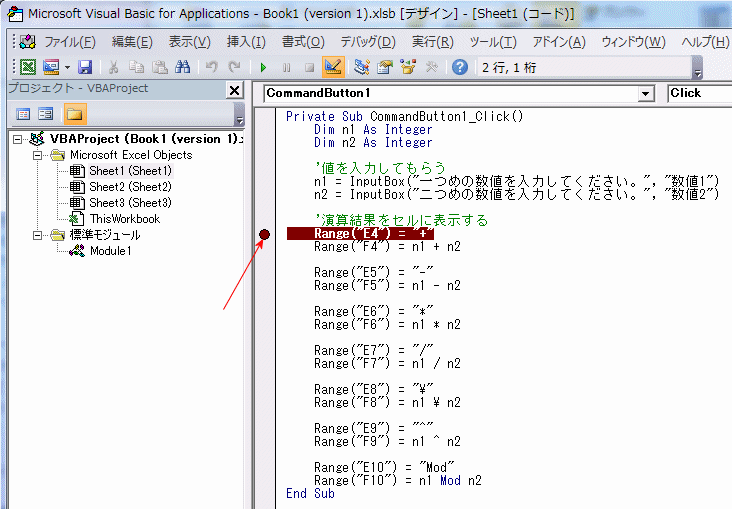Screen dimensions: 732x509
Task: Click the Save toolbar icon
Action: click(85, 67)
